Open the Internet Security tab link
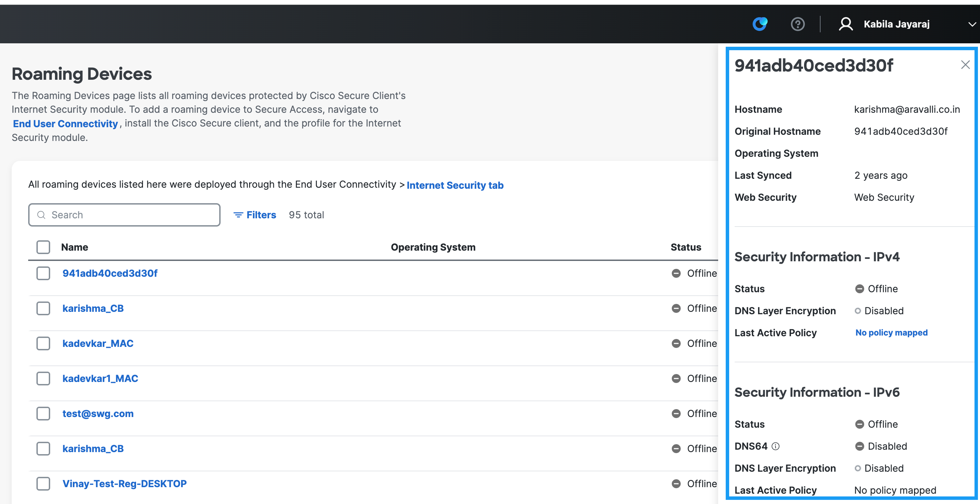The width and height of the screenshot is (980, 504). point(455,185)
